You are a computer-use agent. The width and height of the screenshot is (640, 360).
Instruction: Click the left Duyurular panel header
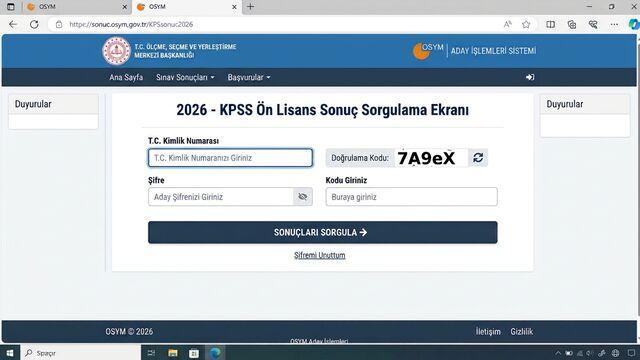point(53,104)
